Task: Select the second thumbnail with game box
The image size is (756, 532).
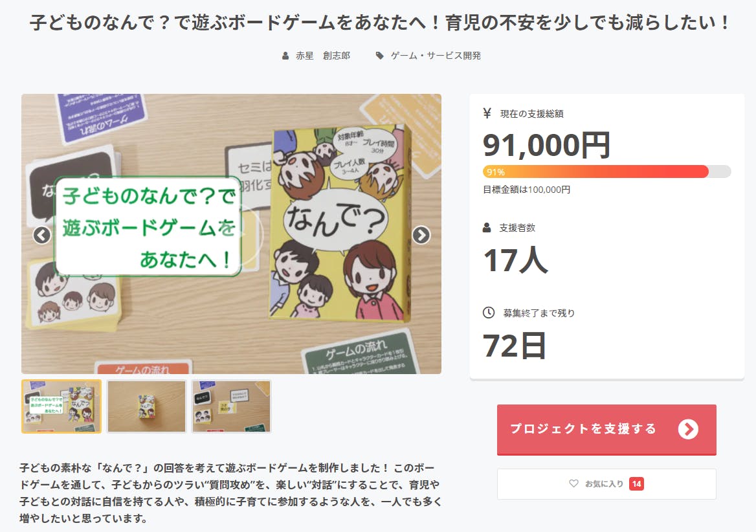Action: pyautogui.click(x=146, y=406)
